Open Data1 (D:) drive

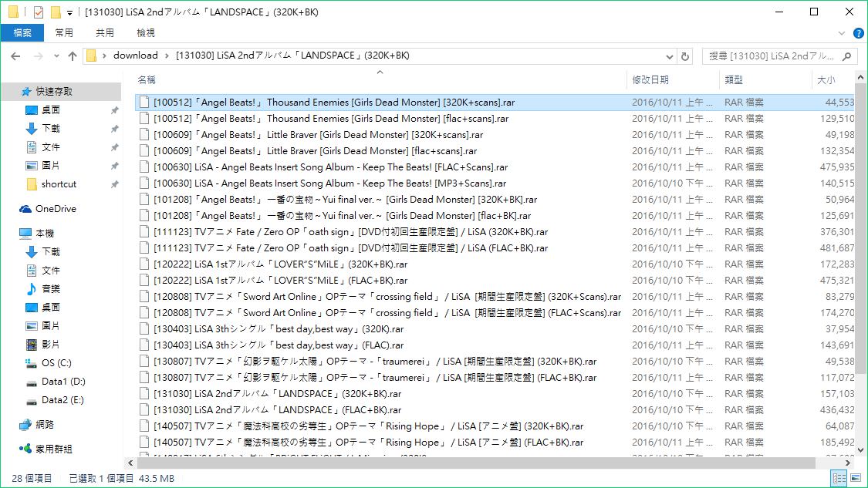point(63,381)
